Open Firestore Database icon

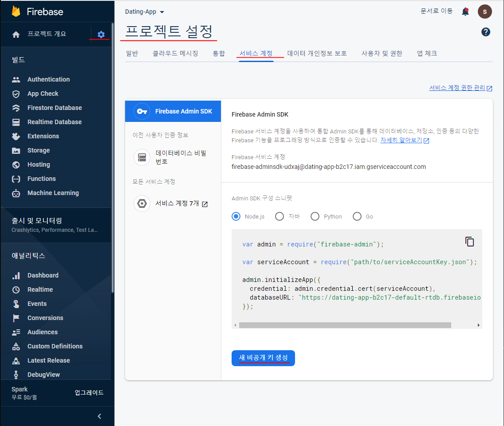click(x=16, y=108)
